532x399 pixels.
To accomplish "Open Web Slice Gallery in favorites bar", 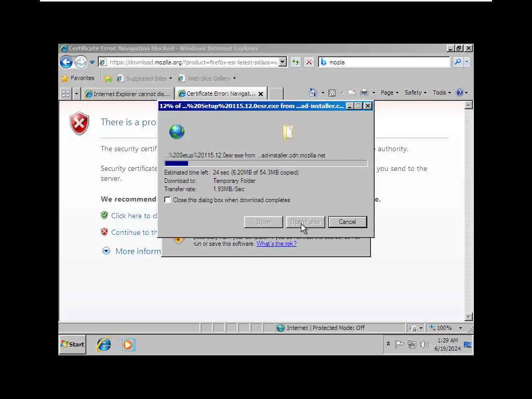I will tap(207, 79).
